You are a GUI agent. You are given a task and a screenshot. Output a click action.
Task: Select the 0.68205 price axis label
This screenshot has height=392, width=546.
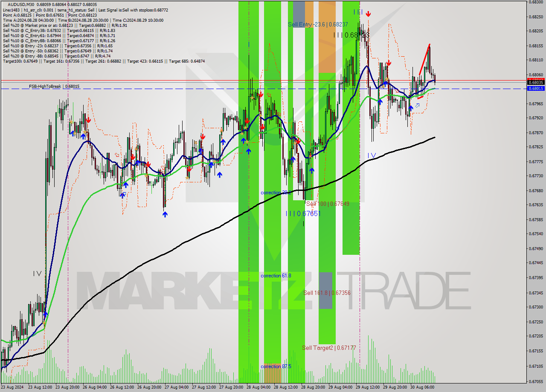tap(536, 31)
